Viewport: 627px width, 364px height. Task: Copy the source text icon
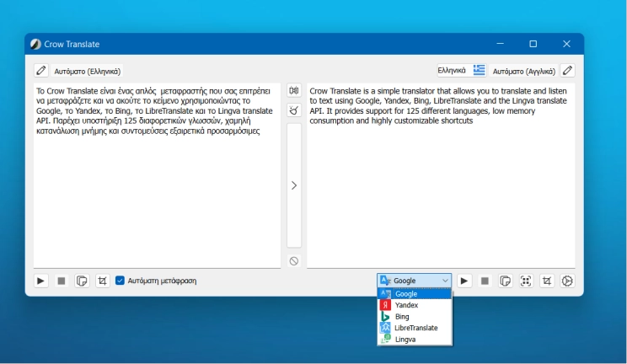pyautogui.click(x=82, y=281)
